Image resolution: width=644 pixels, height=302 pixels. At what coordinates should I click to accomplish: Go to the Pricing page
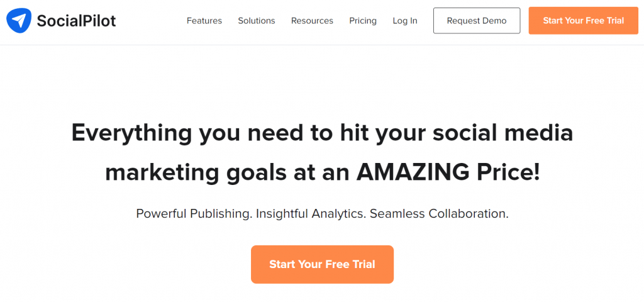point(363,21)
